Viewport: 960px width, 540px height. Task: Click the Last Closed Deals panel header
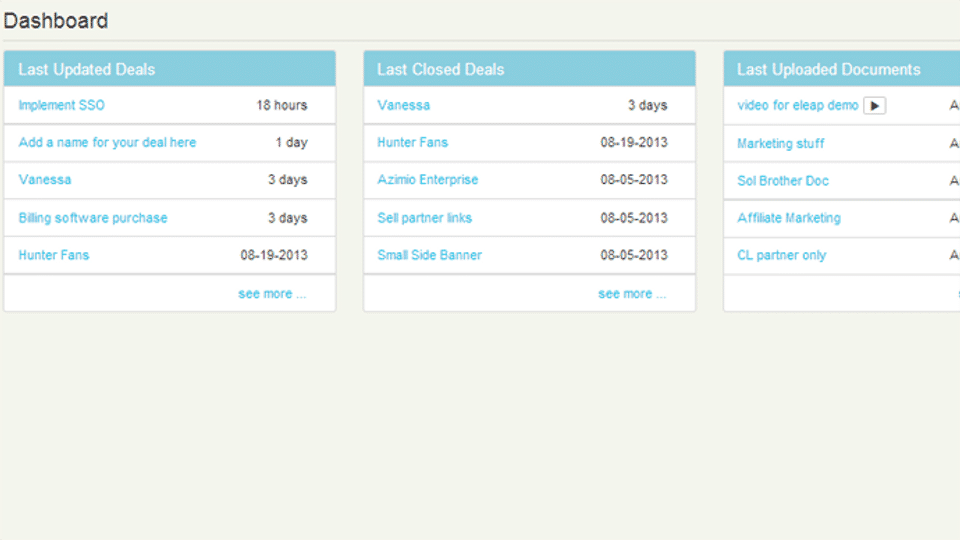point(530,69)
